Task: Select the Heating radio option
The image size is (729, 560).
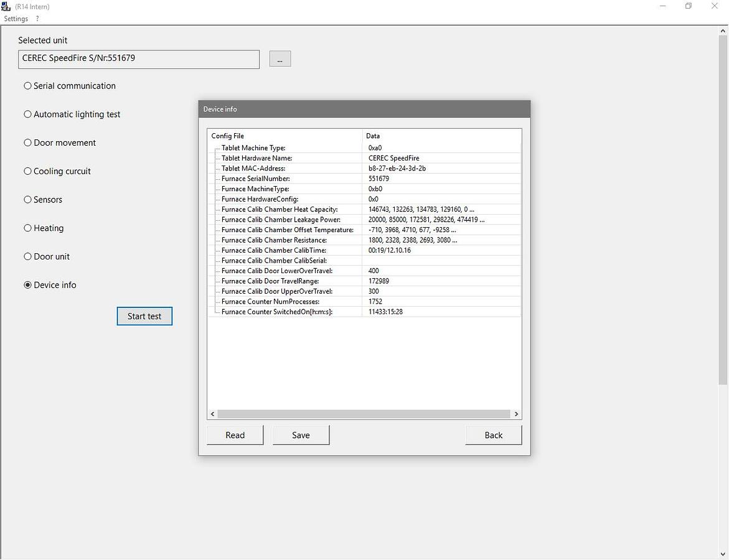Action: 28,228
